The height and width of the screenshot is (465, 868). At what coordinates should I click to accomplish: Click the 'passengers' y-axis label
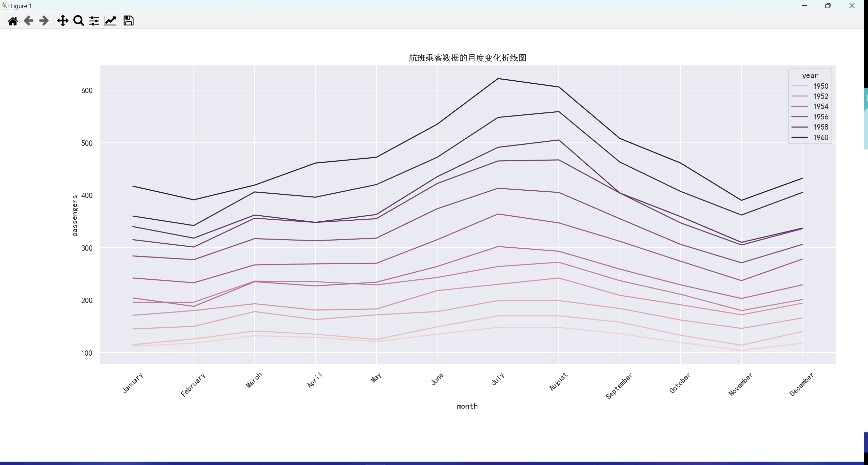tap(75, 216)
